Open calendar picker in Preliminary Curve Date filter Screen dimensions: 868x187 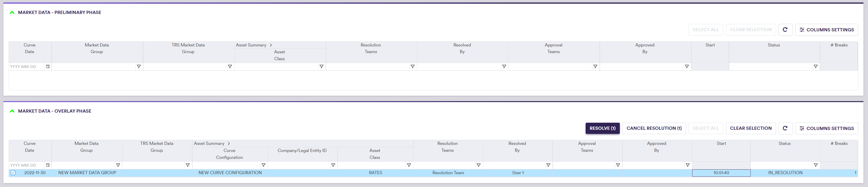[48, 67]
